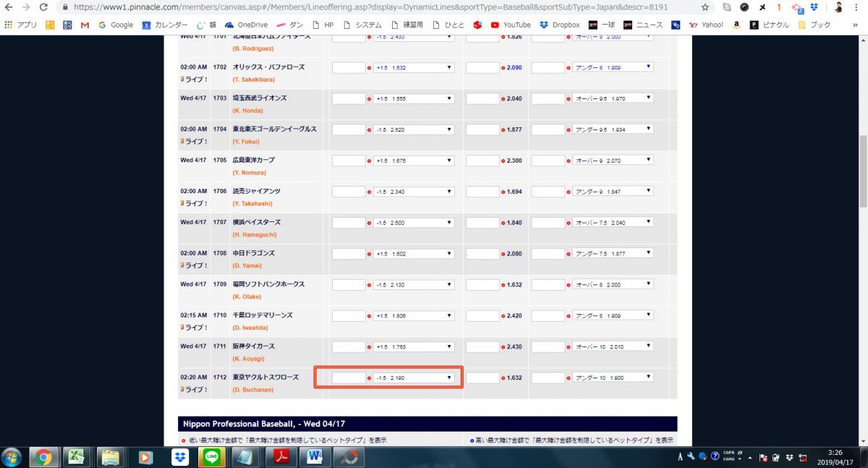
Task: Open the OneDrive bookmark
Action: (x=247, y=25)
